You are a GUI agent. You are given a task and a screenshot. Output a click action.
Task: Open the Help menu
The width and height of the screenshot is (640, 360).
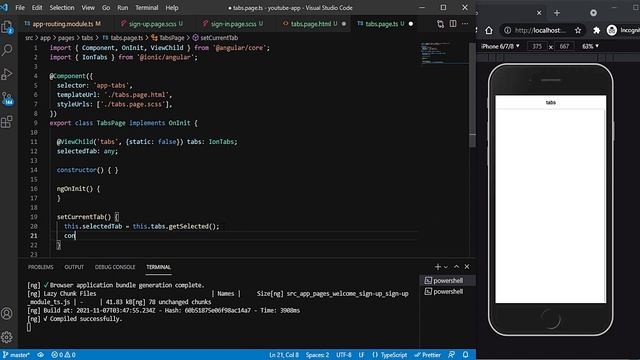coord(172,8)
